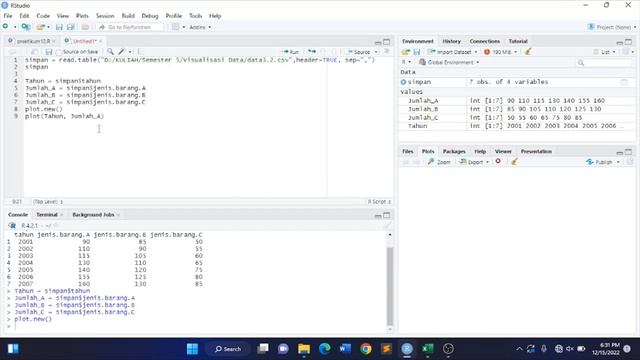
Task: Open the Code menu
Action: point(43,16)
